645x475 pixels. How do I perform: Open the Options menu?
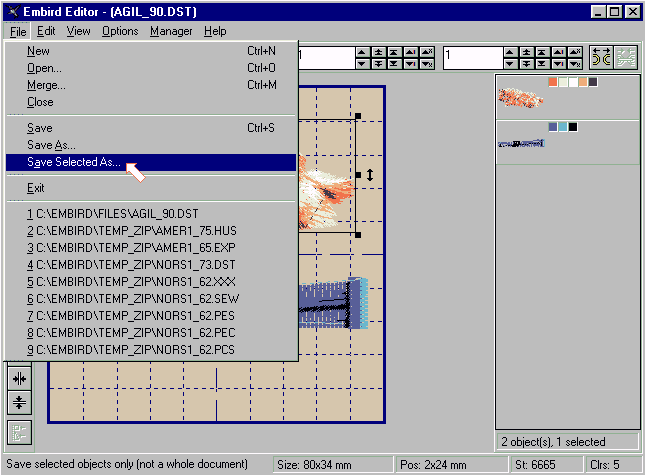pos(120,31)
